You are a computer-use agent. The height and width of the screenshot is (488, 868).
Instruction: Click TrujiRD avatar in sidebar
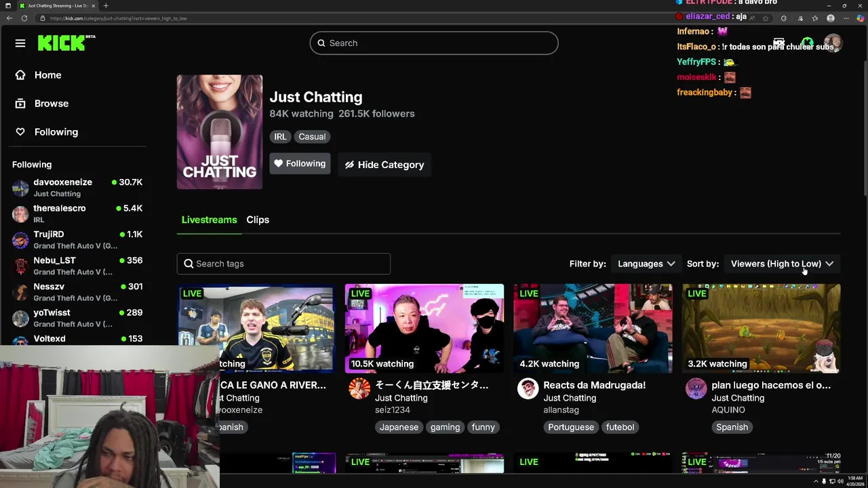pyautogui.click(x=20, y=240)
